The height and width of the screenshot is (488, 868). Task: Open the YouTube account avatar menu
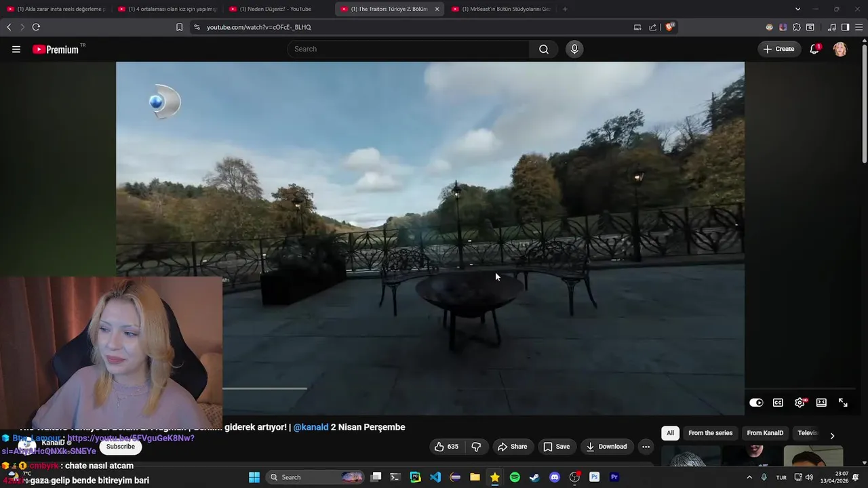[840, 49]
